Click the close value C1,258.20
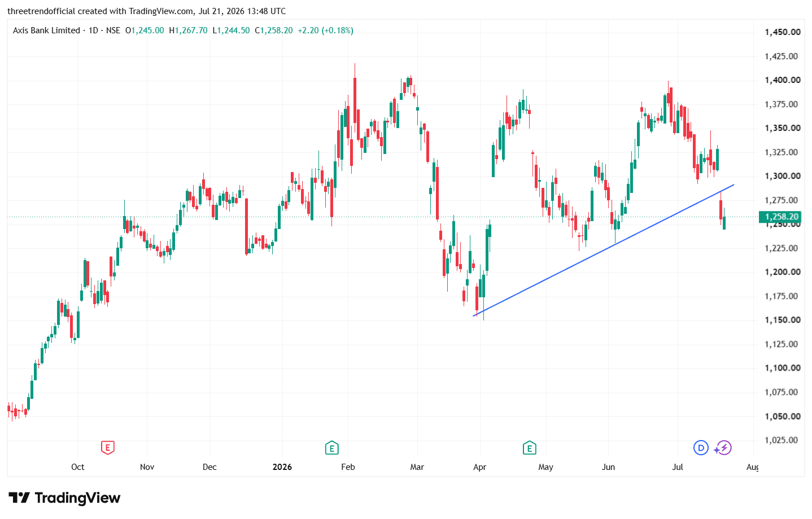Screen dimensions: 812x519 pyautogui.click(x=274, y=30)
